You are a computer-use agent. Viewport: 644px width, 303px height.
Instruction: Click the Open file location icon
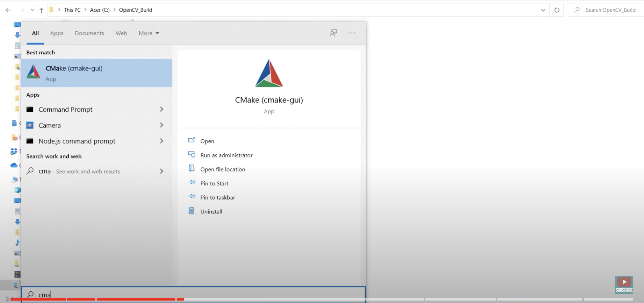(191, 168)
